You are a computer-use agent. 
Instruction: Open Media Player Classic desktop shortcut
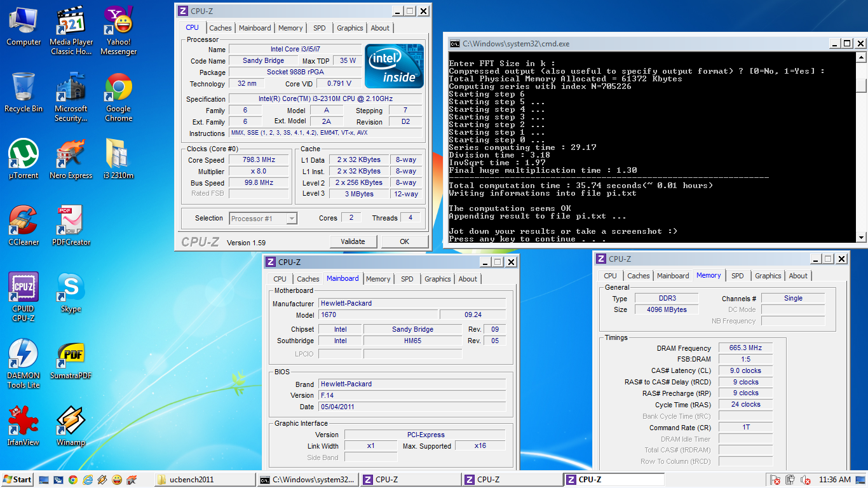(71, 31)
